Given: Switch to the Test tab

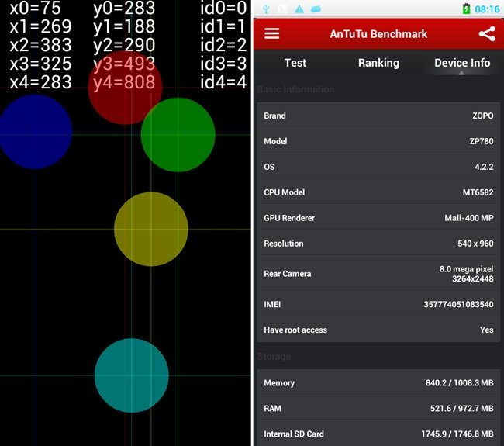Looking at the screenshot, I should point(295,63).
